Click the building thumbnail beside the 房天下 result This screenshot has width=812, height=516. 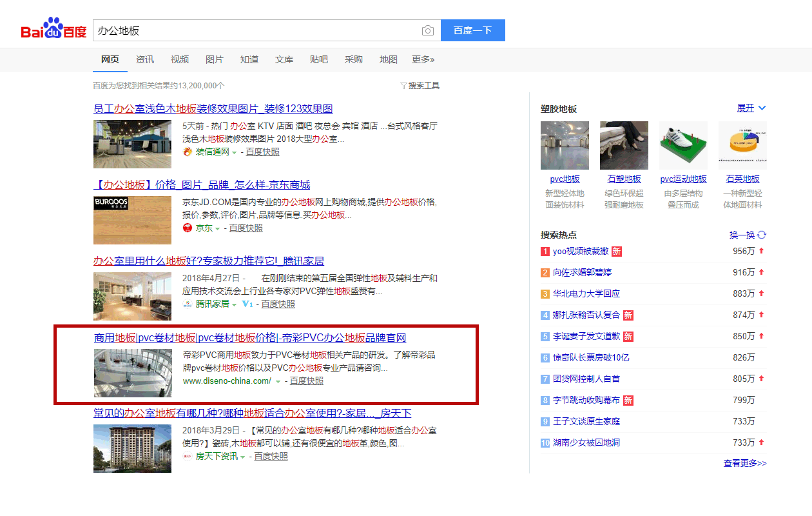tap(132, 448)
